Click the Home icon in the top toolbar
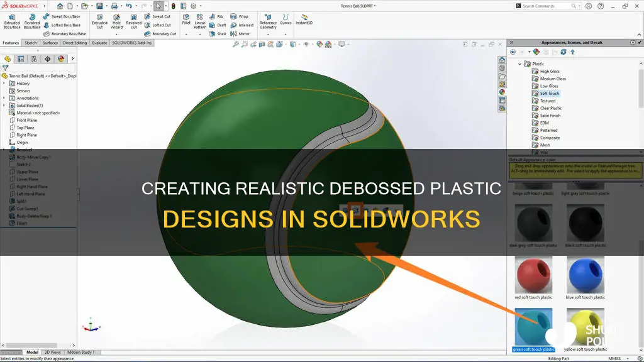 [60, 6]
